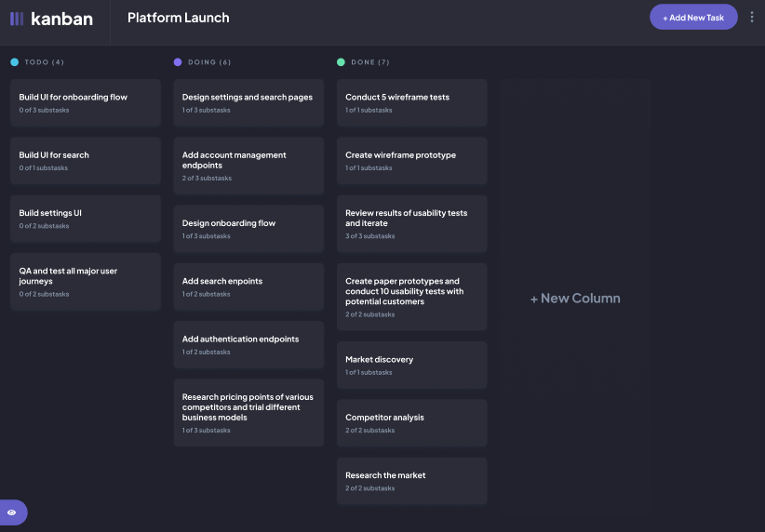
Task: Open the Build settings UI task card
Action: (86, 219)
